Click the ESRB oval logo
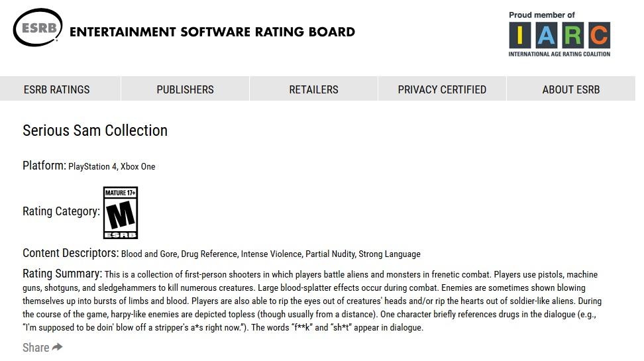The width and height of the screenshot is (644, 361). [38, 28]
